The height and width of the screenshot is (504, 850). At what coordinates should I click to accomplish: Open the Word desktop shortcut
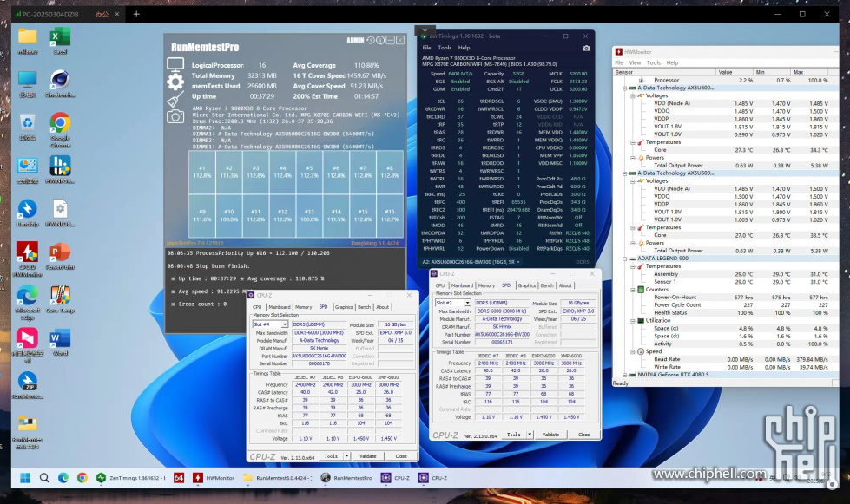[60, 342]
